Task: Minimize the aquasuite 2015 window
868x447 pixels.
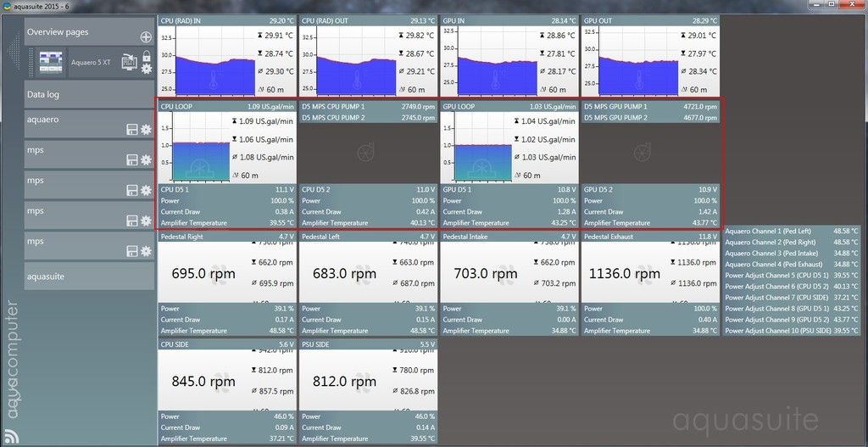Action: click(817, 4)
